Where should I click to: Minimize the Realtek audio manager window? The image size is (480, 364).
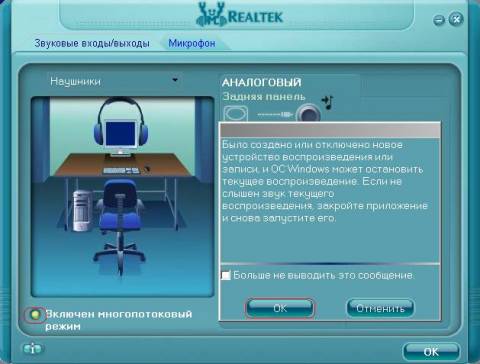[439, 20]
